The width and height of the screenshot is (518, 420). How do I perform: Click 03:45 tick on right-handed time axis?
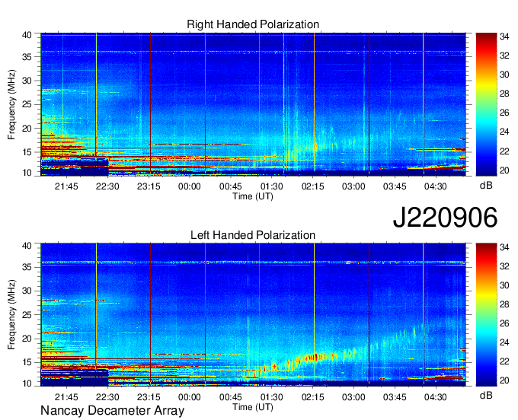point(395,186)
